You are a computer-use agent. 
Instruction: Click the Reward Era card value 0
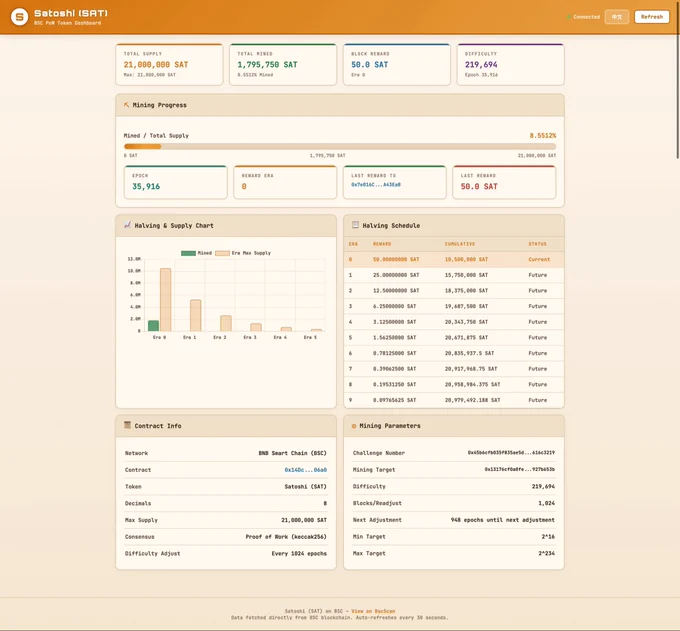(x=244, y=186)
